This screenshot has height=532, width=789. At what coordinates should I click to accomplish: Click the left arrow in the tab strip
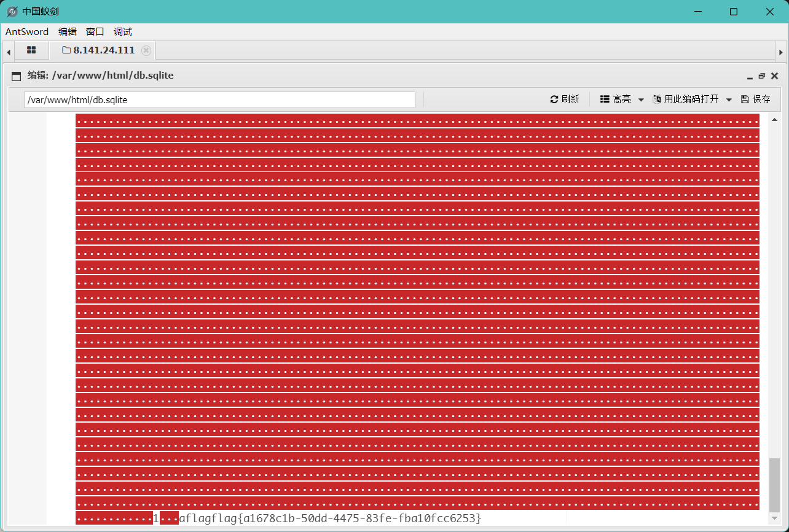tap(7, 51)
